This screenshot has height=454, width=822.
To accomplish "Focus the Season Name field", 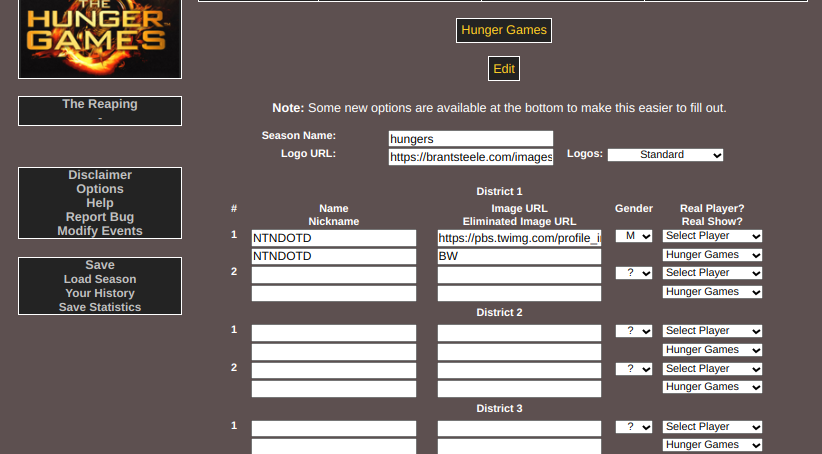I will [x=471, y=138].
